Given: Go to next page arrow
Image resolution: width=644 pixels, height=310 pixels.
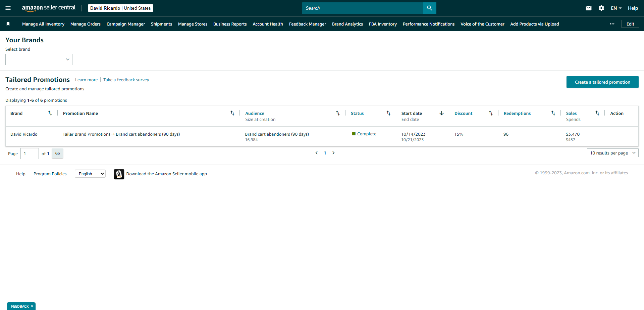Looking at the screenshot, I should pyautogui.click(x=333, y=153).
